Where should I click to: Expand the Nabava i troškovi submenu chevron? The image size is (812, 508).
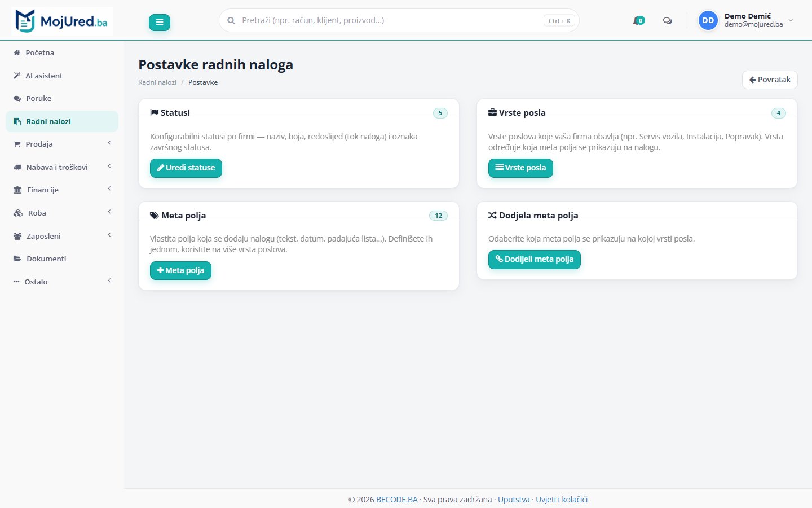pos(109,166)
